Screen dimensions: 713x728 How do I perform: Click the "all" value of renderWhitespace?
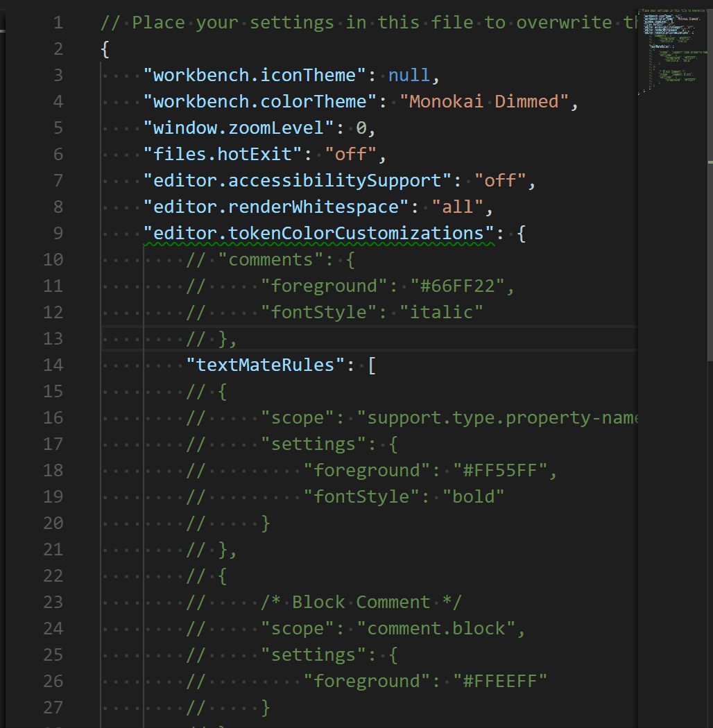(458, 207)
